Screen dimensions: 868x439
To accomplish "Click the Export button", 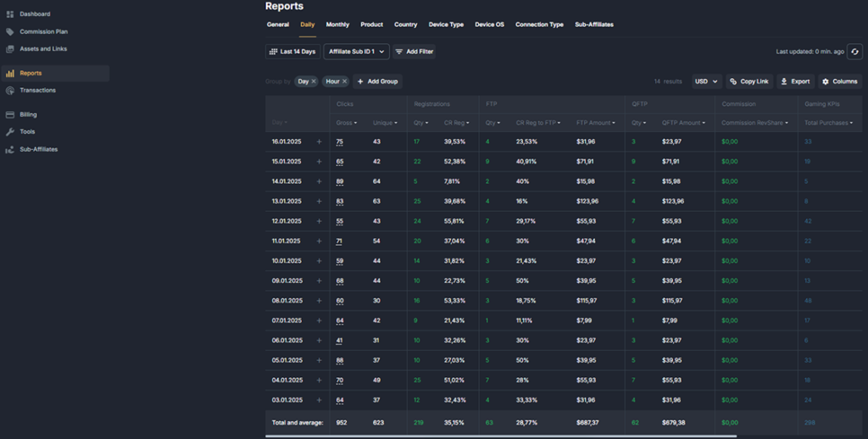I will click(x=795, y=81).
